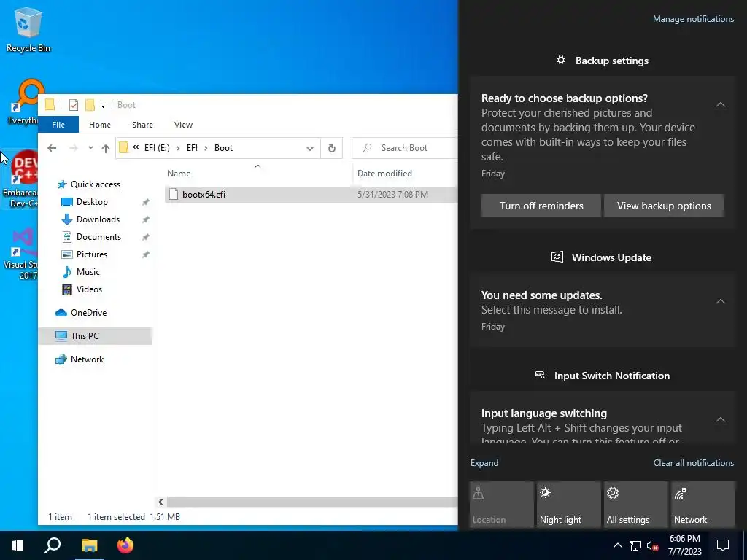
Task: Toggle the Night light quick action
Action: (569, 505)
